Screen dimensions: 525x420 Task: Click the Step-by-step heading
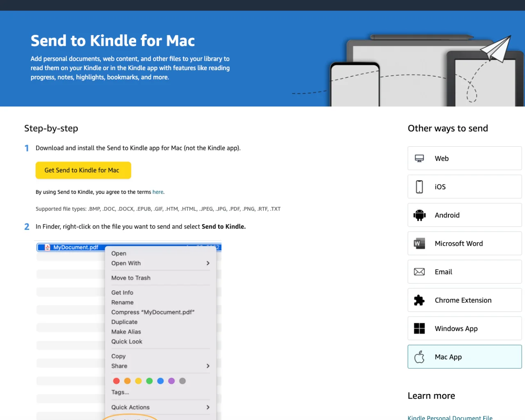click(x=51, y=128)
